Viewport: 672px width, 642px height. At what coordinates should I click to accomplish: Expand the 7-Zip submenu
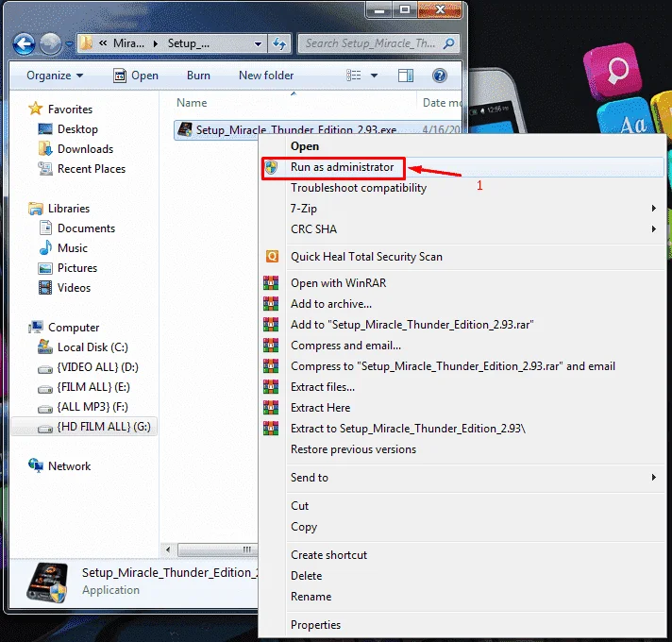pyautogui.click(x=462, y=209)
